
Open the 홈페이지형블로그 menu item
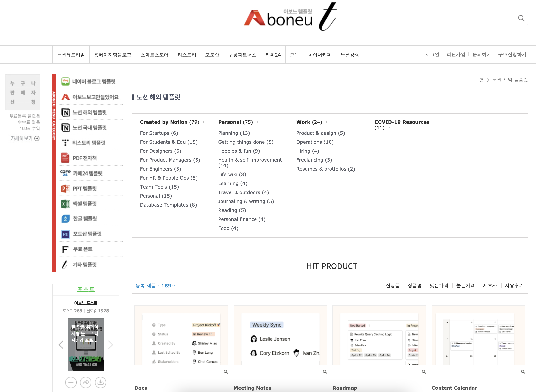(113, 55)
